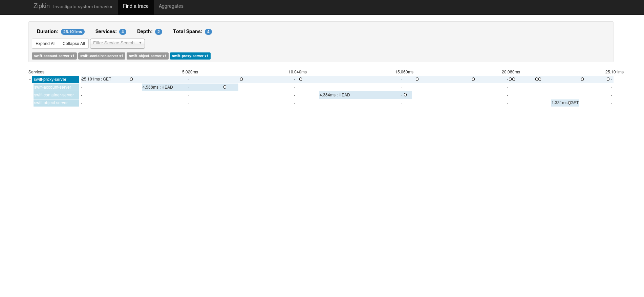Open the 4.384ms HEAD span bar

tap(365, 95)
